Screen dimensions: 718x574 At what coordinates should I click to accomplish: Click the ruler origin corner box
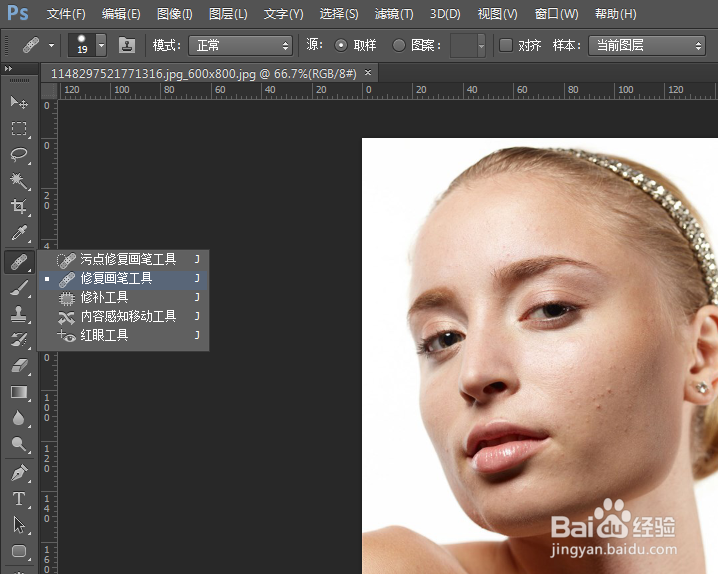coord(49,91)
